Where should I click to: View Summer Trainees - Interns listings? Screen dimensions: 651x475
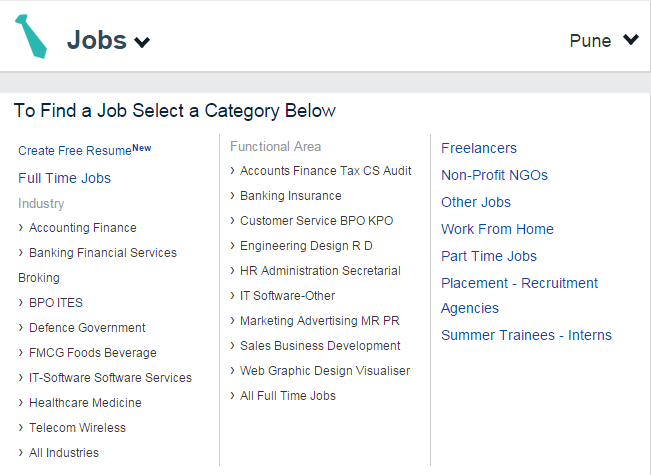[x=526, y=335]
